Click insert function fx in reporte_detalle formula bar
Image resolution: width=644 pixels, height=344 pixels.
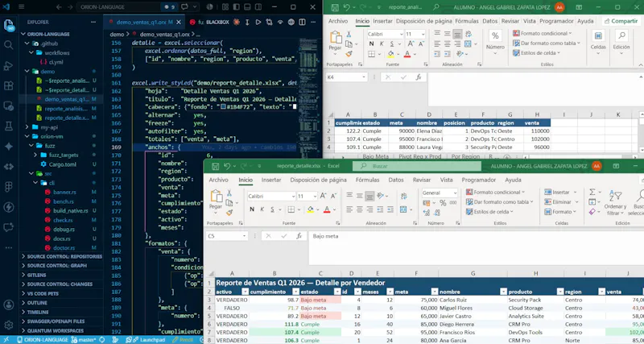click(x=299, y=236)
